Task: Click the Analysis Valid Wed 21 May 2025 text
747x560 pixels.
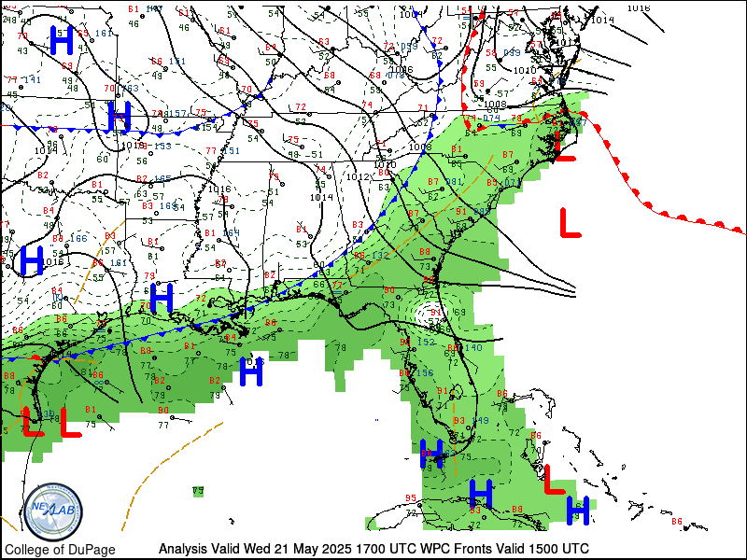Action: pos(255,549)
